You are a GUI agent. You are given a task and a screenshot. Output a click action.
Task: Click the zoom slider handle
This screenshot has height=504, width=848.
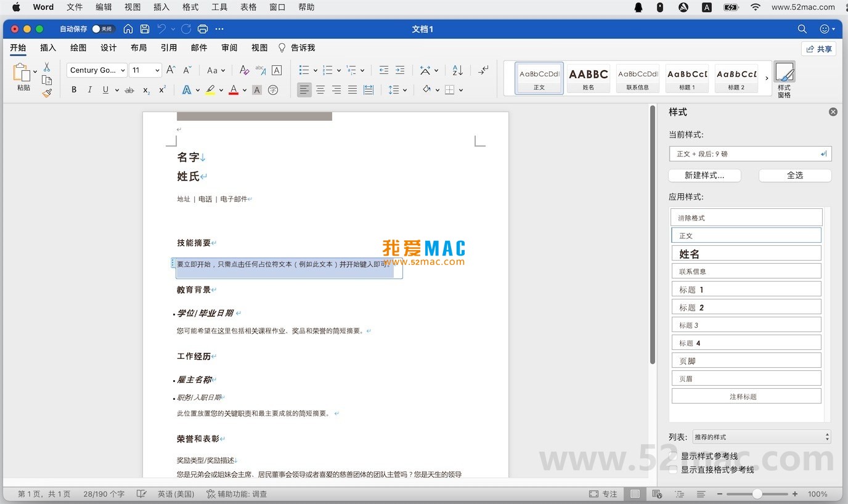point(757,494)
